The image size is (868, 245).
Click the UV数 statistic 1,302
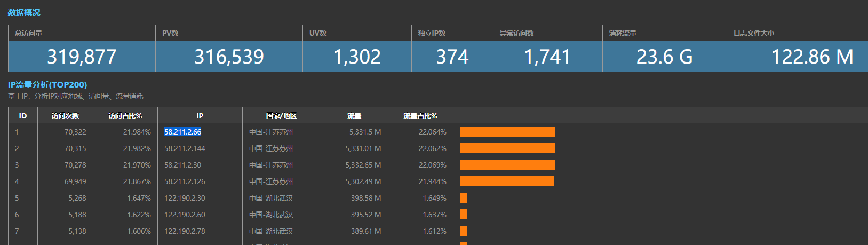click(357, 56)
